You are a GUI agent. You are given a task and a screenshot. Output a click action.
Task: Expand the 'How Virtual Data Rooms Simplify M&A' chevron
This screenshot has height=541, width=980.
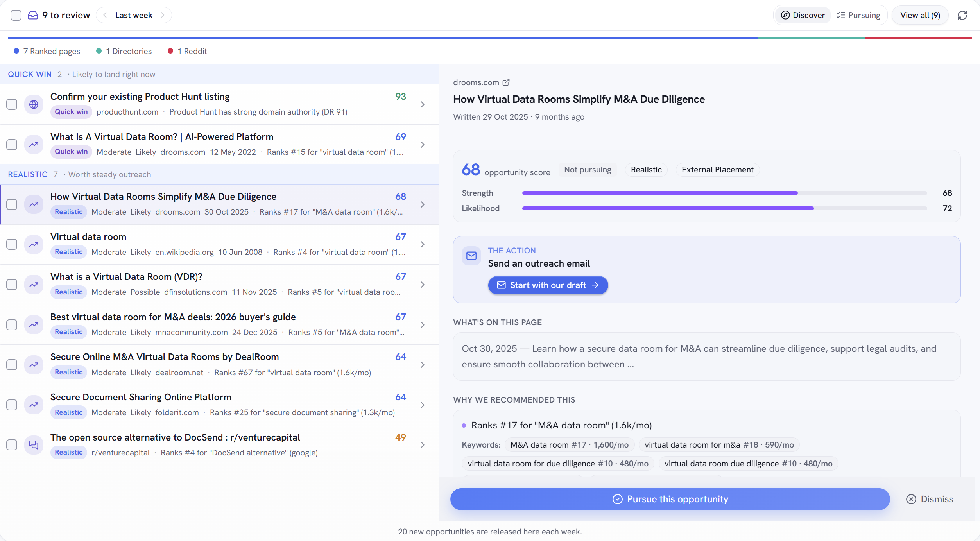(423, 204)
